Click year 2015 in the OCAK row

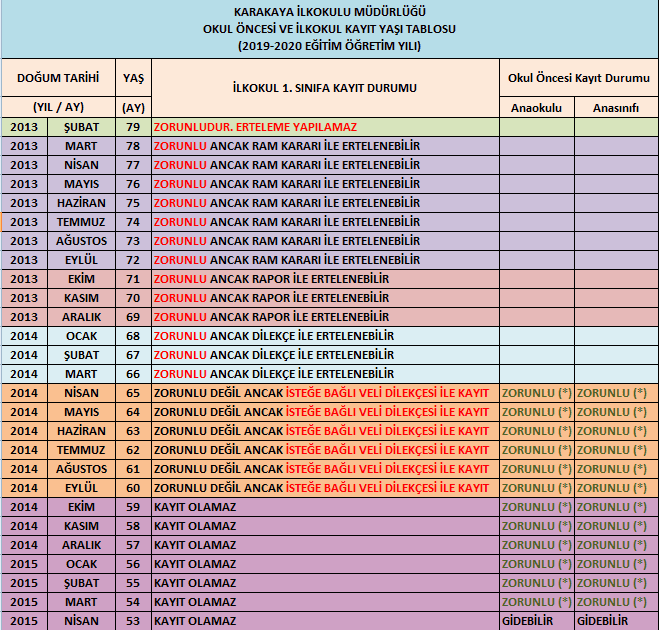pyautogui.click(x=24, y=564)
